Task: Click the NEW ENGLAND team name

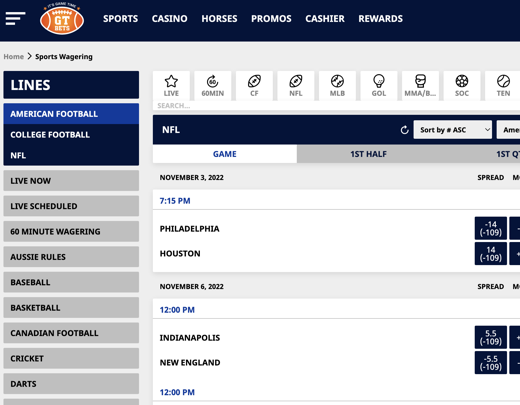Action: (190, 363)
